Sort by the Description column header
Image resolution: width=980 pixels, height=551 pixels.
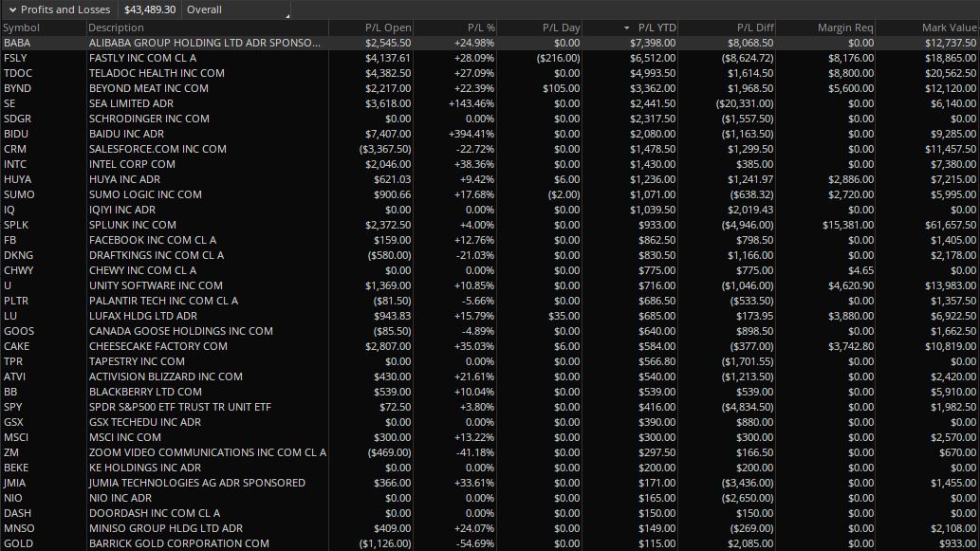click(x=117, y=28)
